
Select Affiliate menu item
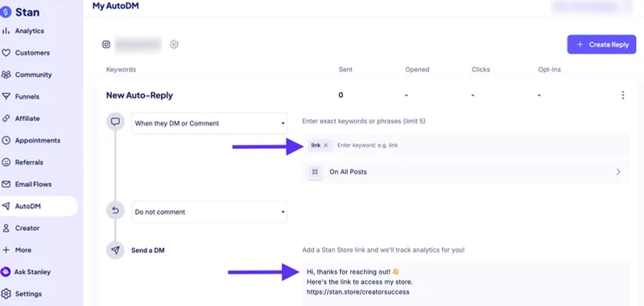click(x=27, y=118)
